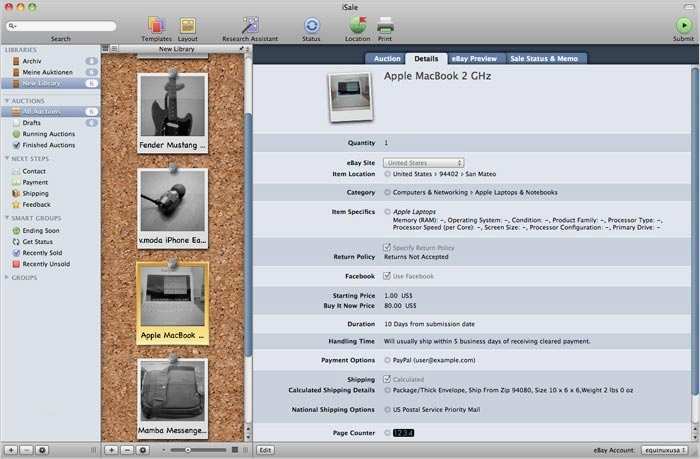Image resolution: width=700 pixels, height=459 pixels.
Task: Click the Page Counter 1234 style
Action: (x=403, y=433)
